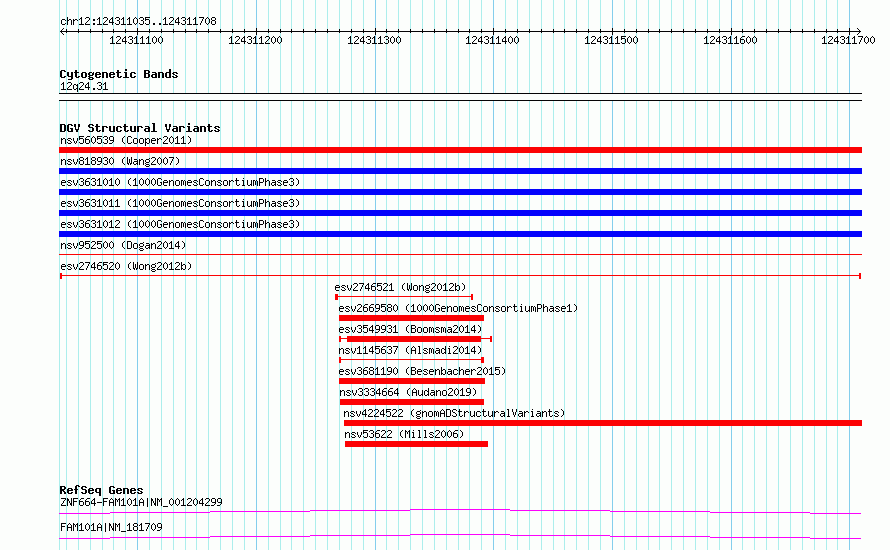Open the FAM101A|NM_181709 gene label
The width and height of the screenshot is (890, 550).
point(111,527)
